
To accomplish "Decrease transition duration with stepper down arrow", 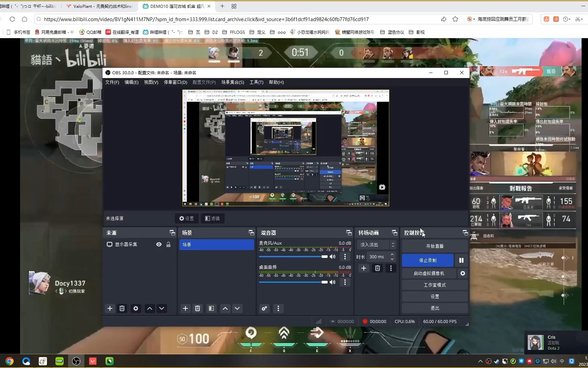I will pos(392,259).
